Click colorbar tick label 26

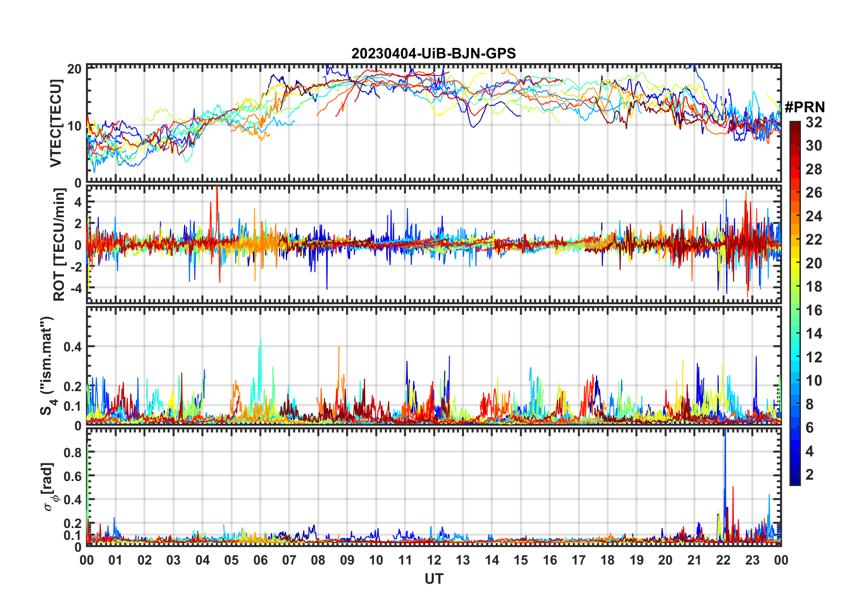click(814, 193)
